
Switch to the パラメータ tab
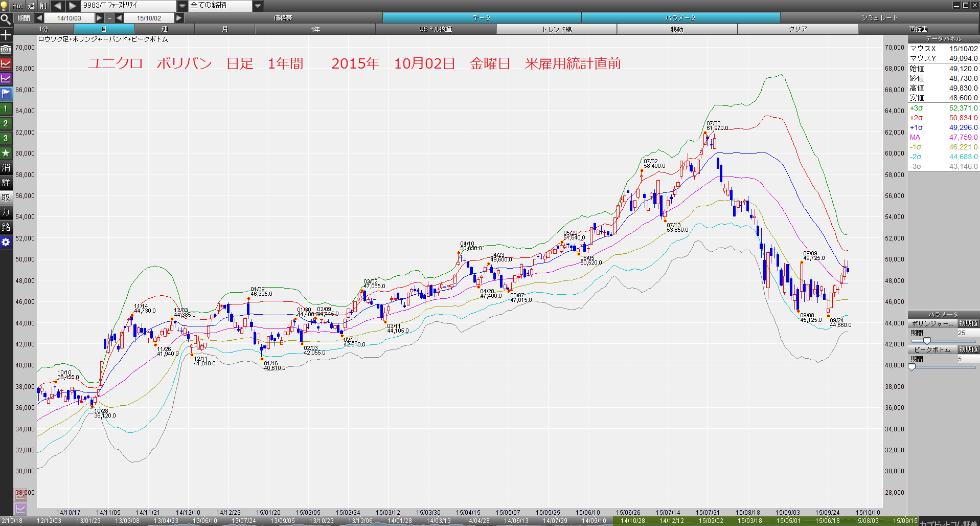coord(680,18)
